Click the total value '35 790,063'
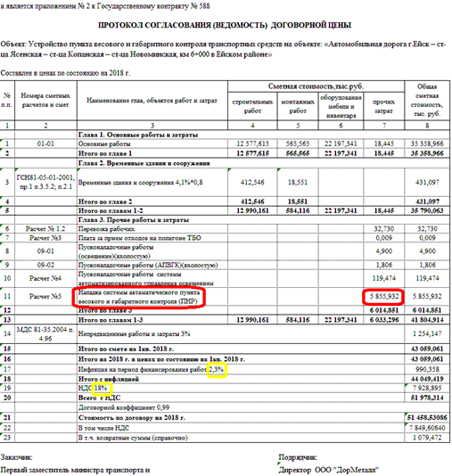 click(427, 210)
